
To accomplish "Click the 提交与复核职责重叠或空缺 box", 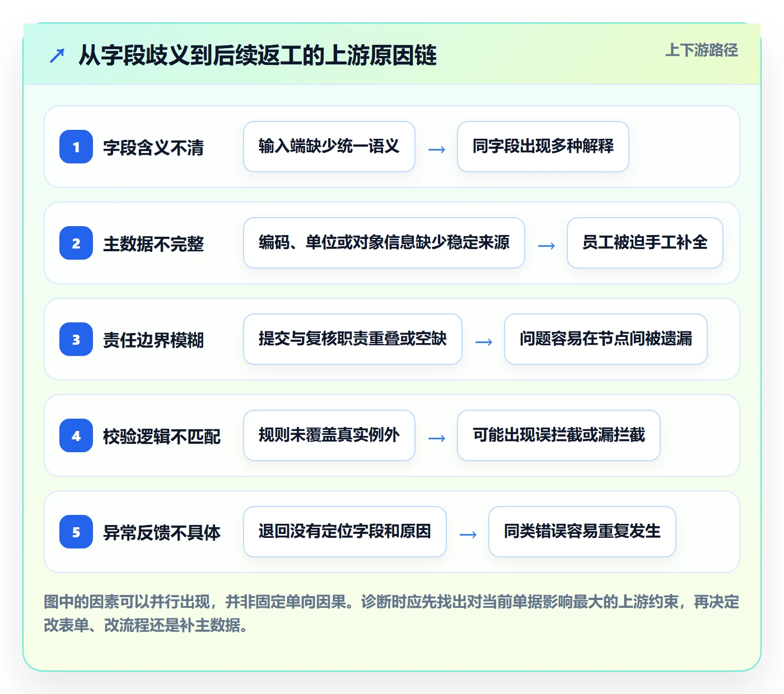I will [353, 339].
